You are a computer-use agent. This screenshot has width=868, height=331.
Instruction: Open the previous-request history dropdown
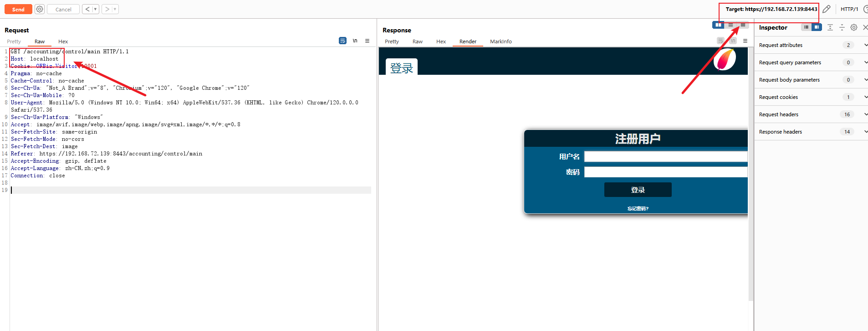tap(96, 9)
